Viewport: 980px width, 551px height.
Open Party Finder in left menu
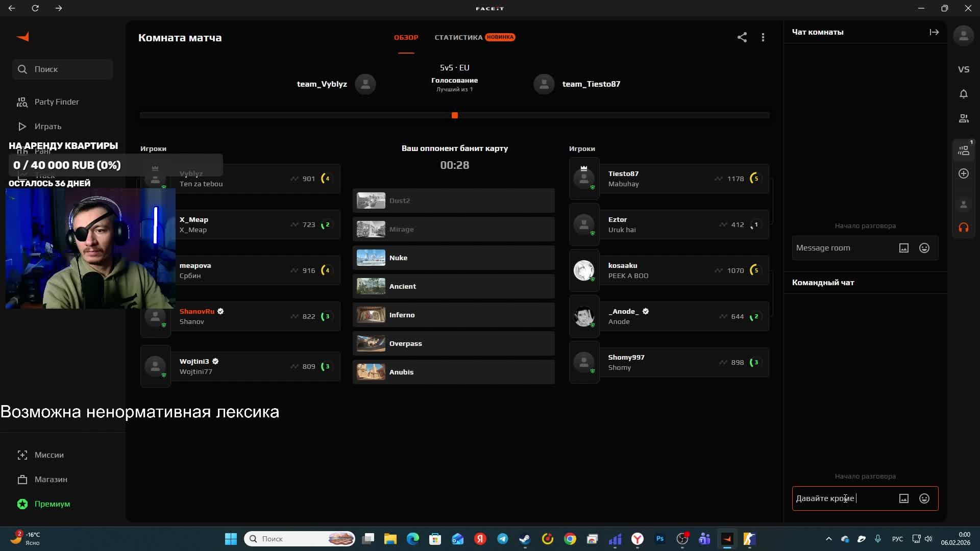[x=56, y=102]
